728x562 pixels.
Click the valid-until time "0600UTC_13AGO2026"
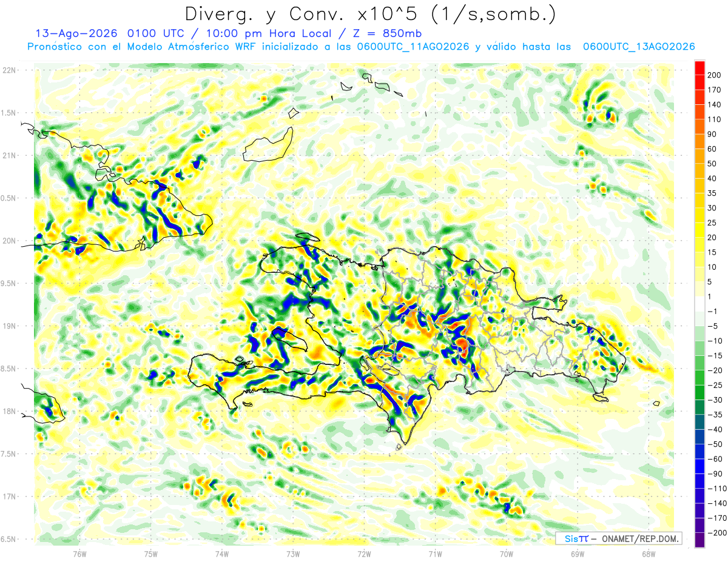pyautogui.click(x=638, y=47)
